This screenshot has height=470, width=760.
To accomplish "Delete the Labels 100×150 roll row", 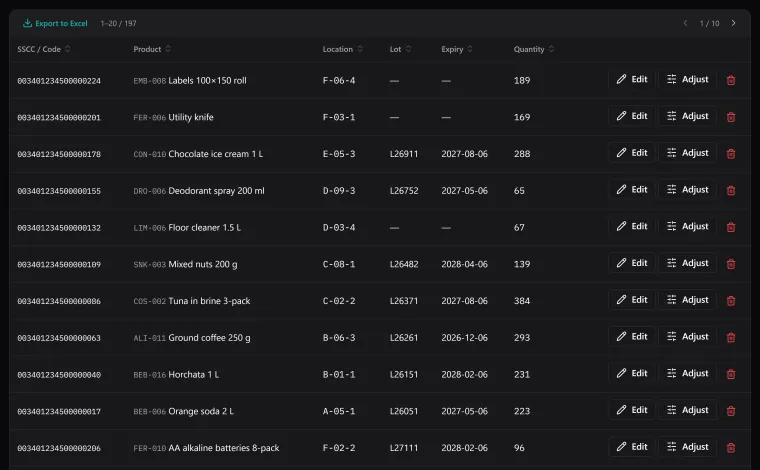I will tap(731, 80).
